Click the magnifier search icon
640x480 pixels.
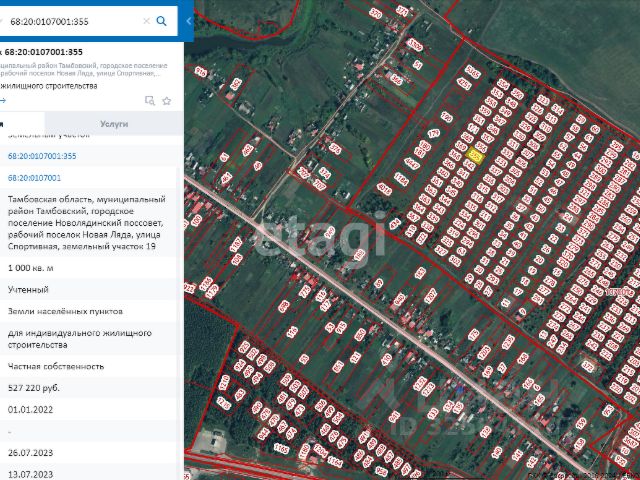pyautogui.click(x=162, y=21)
